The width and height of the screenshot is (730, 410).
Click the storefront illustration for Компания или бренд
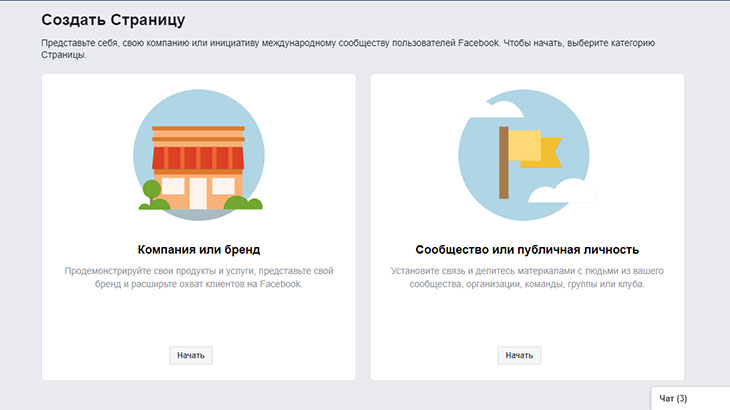pos(199,155)
